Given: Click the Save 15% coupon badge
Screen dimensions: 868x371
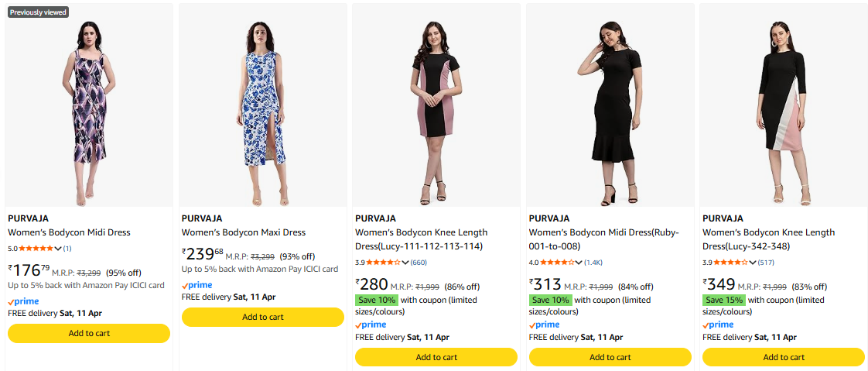Looking at the screenshot, I should pyautogui.click(x=723, y=300).
